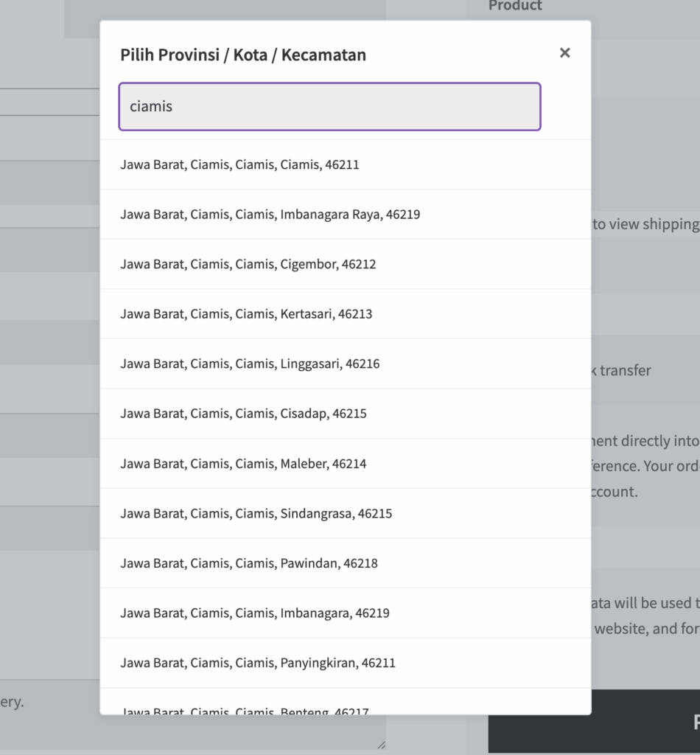Click the dialog title "Pilih Provinsi / Kota / Kecamatan"
The height and width of the screenshot is (755, 700).
coord(243,55)
